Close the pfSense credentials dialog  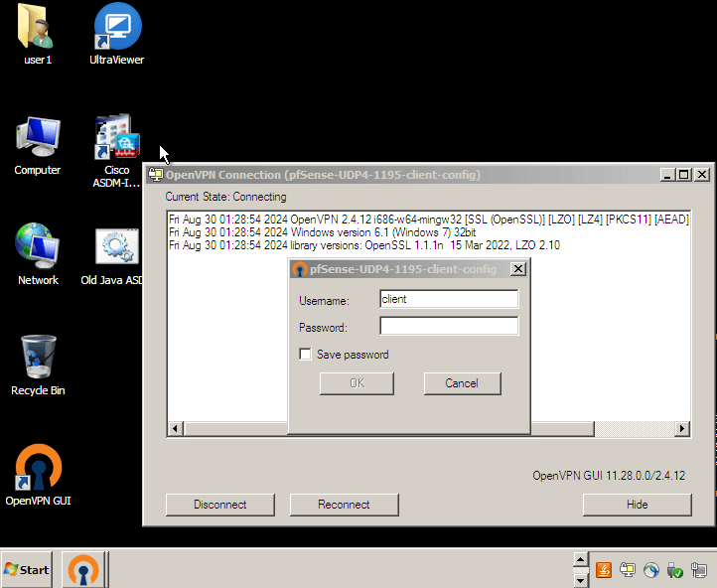[x=517, y=269]
